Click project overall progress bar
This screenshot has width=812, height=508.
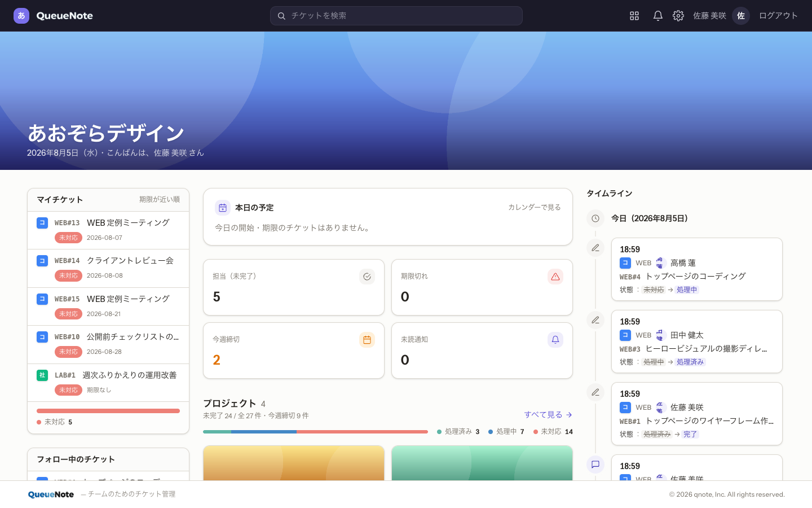click(315, 432)
